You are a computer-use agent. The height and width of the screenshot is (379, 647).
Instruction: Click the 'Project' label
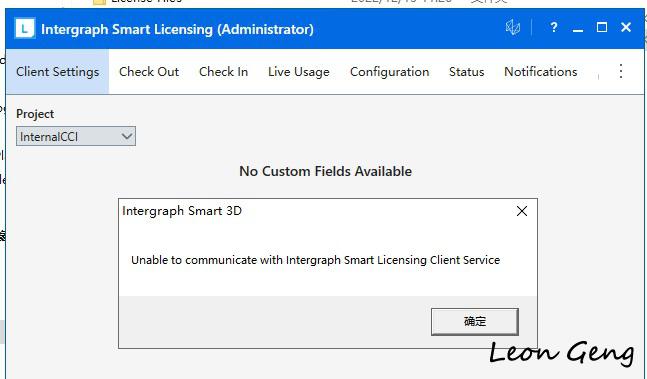(x=35, y=114)
